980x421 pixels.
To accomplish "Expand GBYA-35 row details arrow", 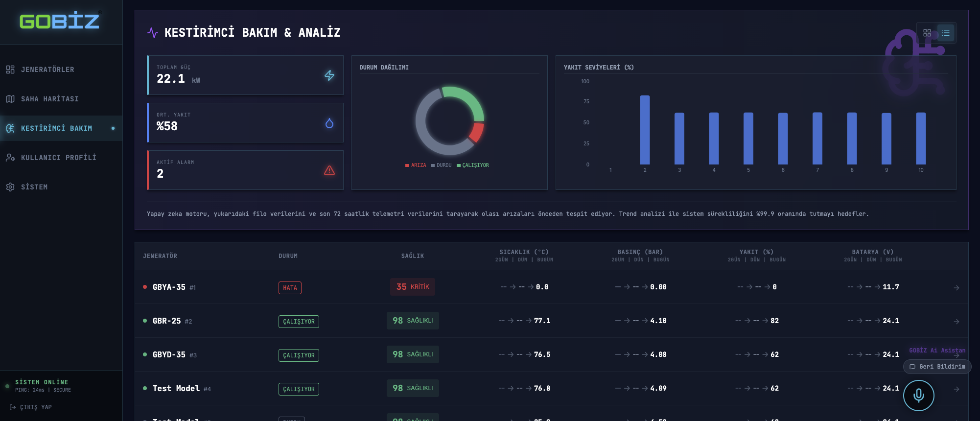I will tap(956, 288).
